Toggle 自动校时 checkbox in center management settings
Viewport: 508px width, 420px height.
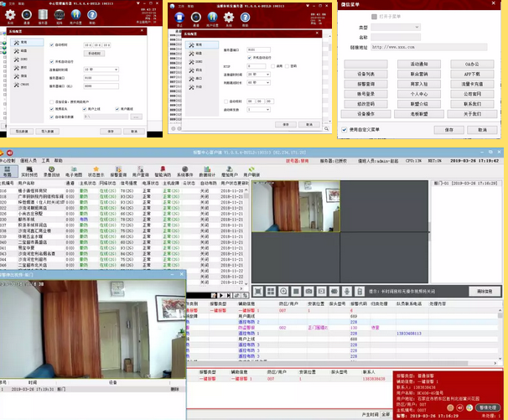pos(52,44)
